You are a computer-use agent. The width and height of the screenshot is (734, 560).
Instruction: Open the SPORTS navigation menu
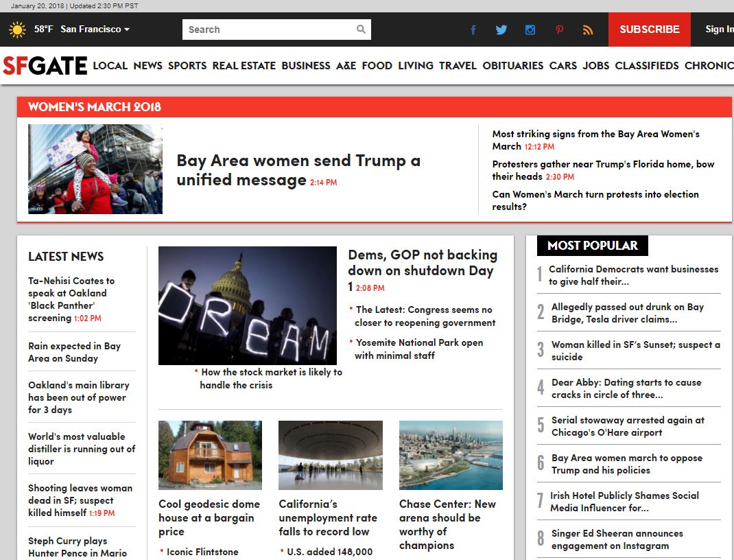(187, 66)
